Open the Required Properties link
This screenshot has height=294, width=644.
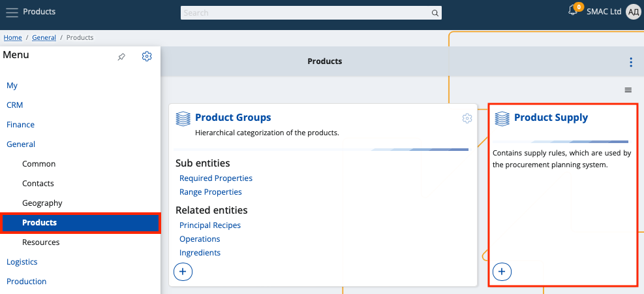pos(215,178)
